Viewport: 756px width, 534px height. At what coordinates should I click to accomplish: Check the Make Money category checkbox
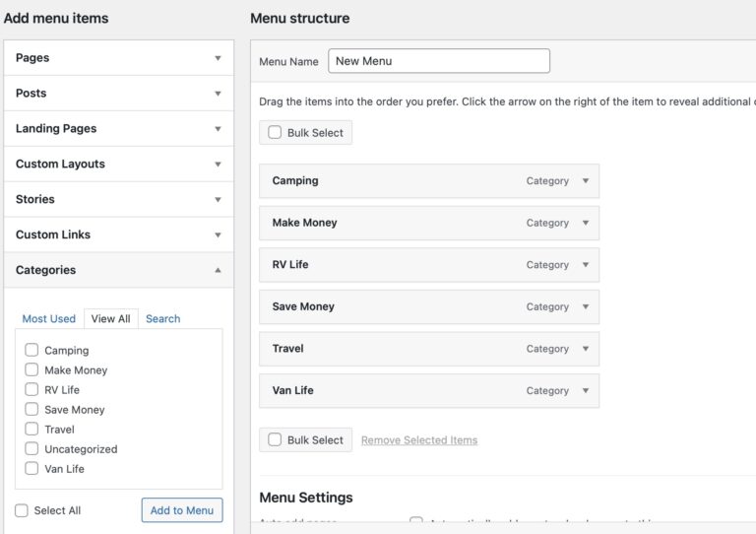click(31, 369)
